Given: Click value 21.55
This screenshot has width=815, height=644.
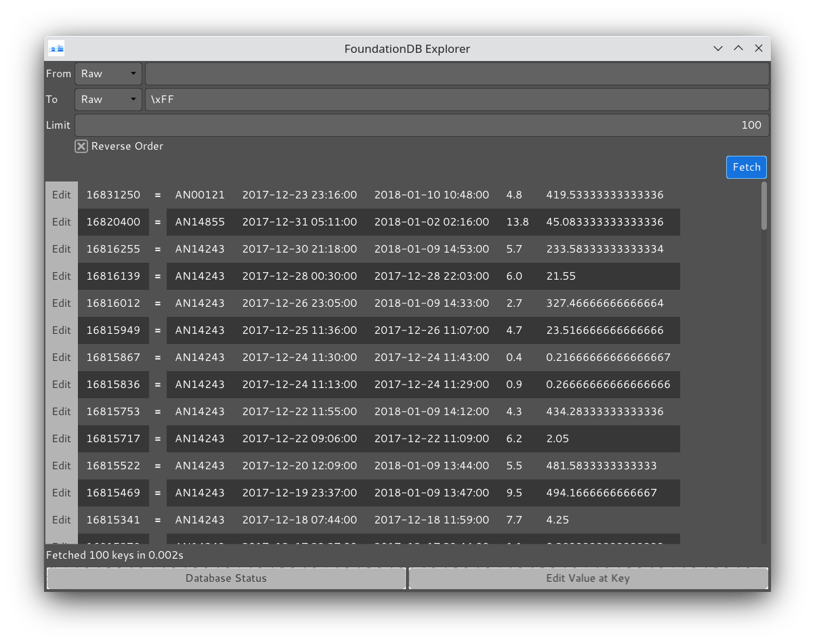Looking at the screenshot, I should pyautogui.click(x=561, y=276).
